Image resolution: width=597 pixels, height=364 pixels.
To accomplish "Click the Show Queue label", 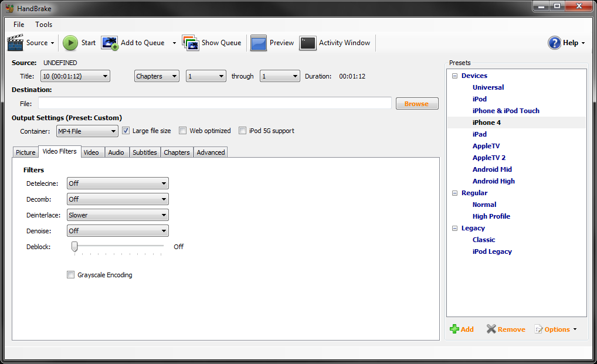I will 221,43.
